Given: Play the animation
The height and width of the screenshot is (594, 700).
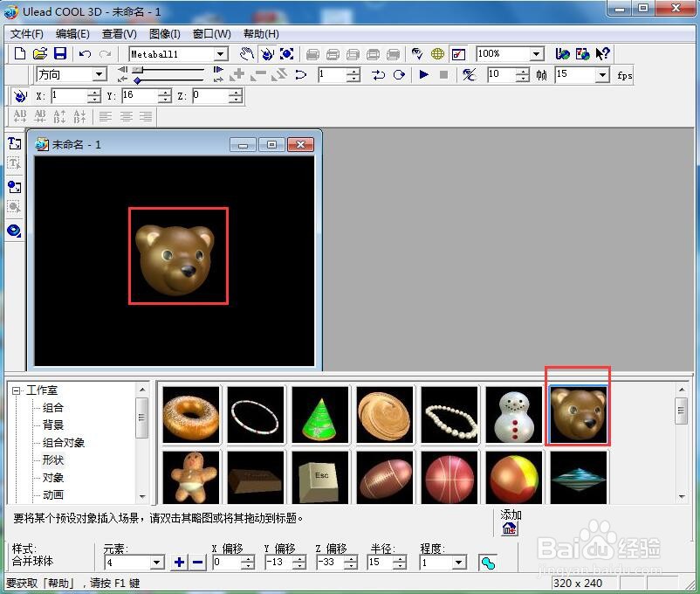Looking at the screenshot, I should (423, 74).
